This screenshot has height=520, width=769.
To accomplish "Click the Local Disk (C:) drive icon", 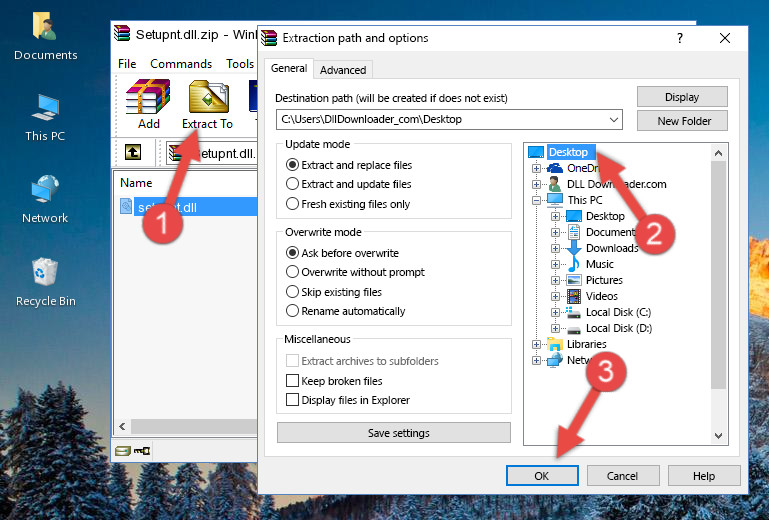I will click(x=574, y=312).
